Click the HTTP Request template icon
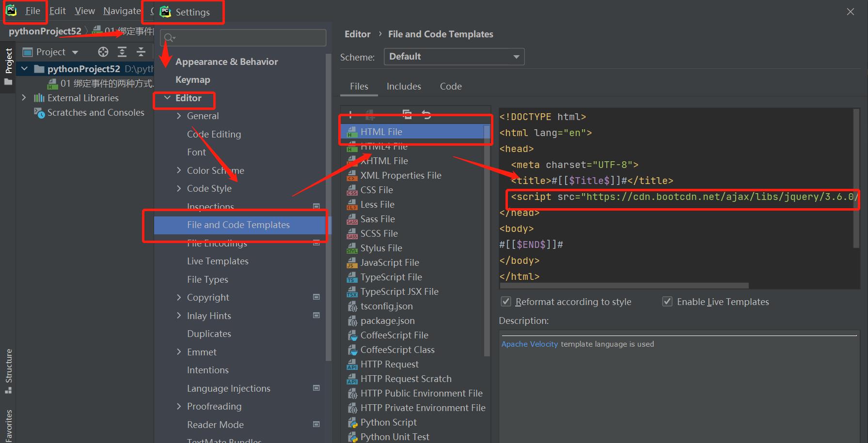 pyautogui.click(x=352, y=365)
